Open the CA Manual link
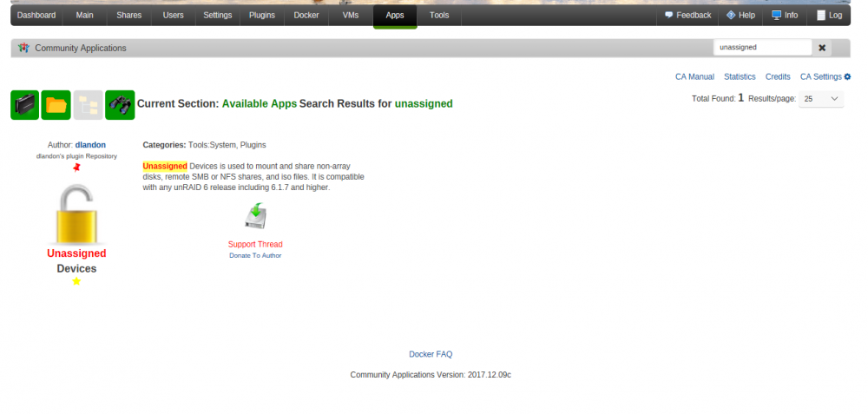 pos(694,77)
